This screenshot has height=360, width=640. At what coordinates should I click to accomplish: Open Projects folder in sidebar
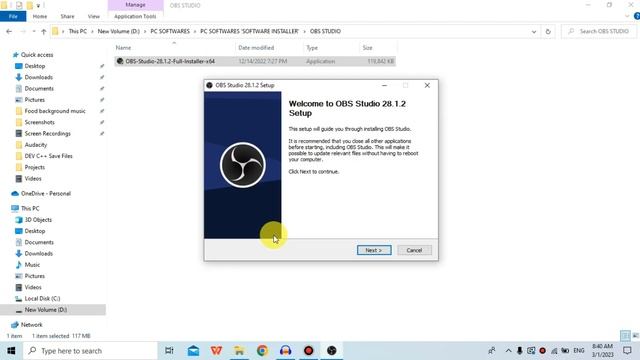pyautogui.click(x=34, y=167)
